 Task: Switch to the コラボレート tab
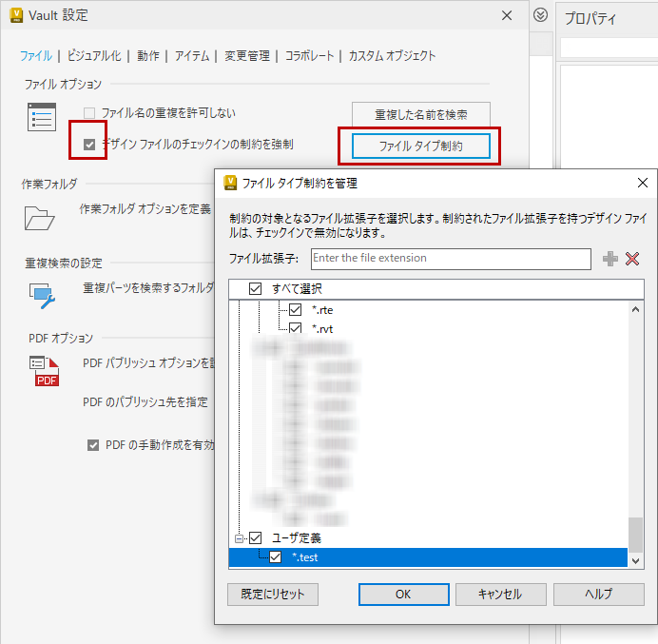(309, 55)
